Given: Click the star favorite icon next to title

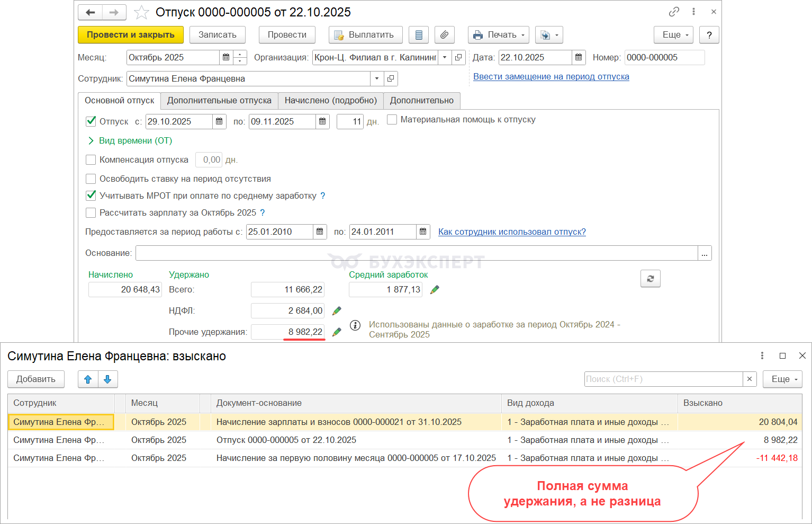Looking at the screenshot, I should tap(141, 12).
